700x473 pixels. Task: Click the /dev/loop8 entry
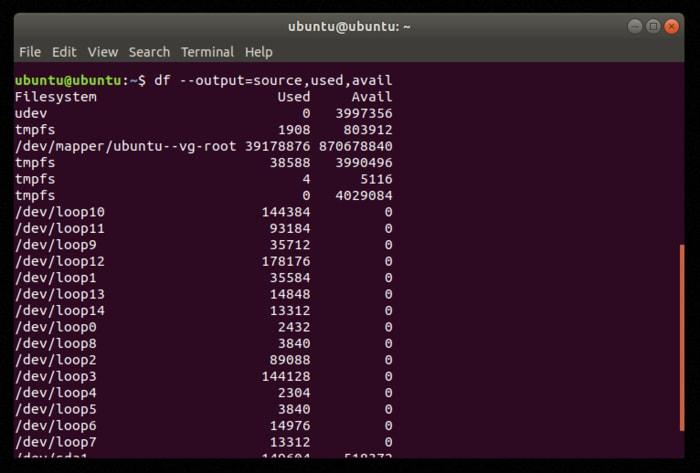(55, 344)
